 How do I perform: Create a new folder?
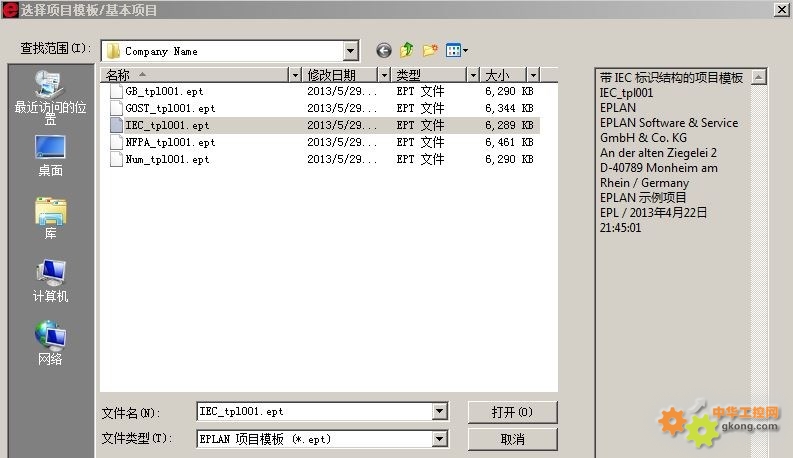[x=430, y=50]
